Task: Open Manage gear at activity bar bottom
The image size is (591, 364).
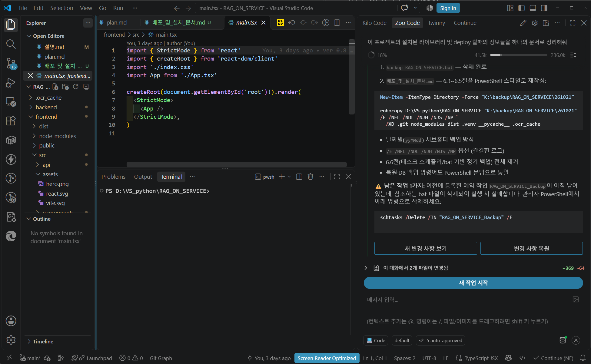Action: (x=11, y=340)
